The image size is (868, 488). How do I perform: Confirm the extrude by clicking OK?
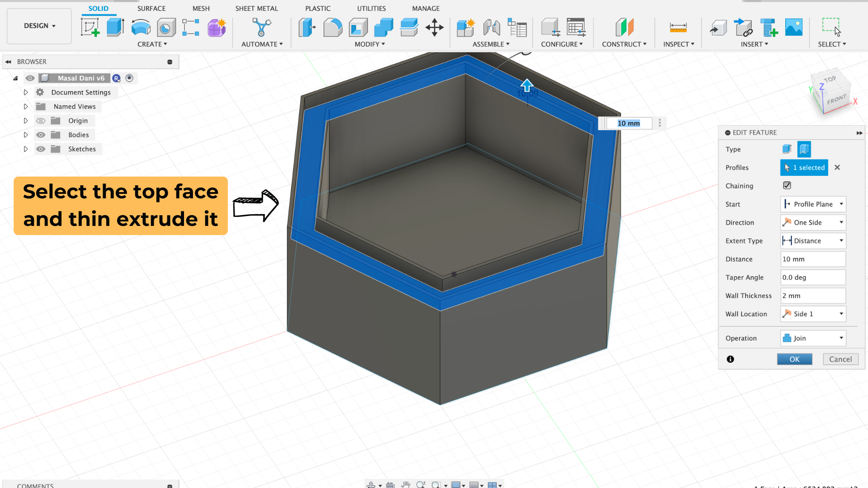pos(794,359)
